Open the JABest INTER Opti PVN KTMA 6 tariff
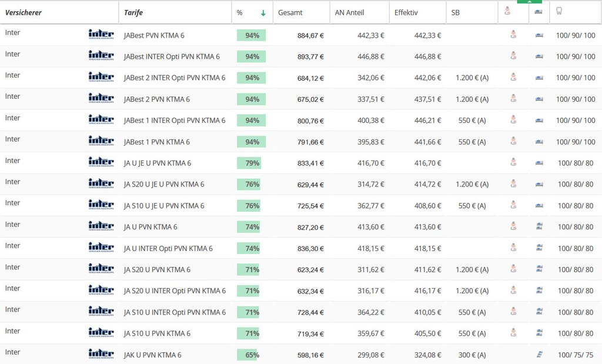Viewport: 602px width, 364px height. pos(172,56)
